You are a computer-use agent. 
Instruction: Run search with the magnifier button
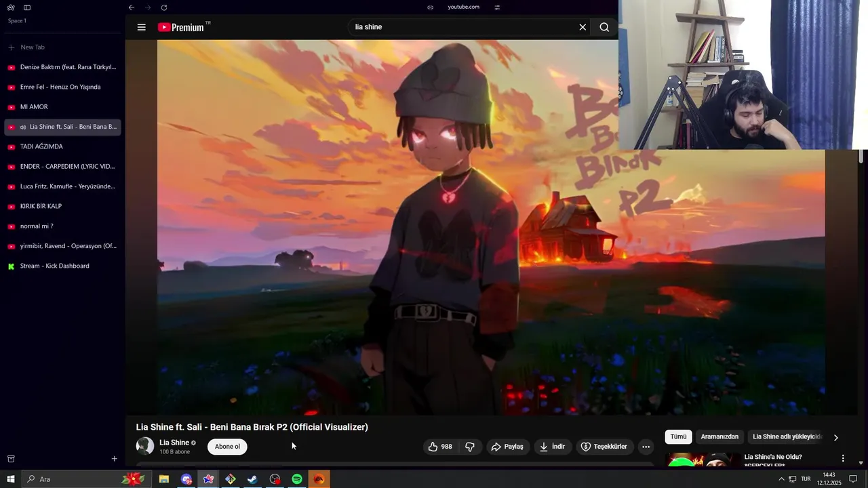[x=604, y=27]
